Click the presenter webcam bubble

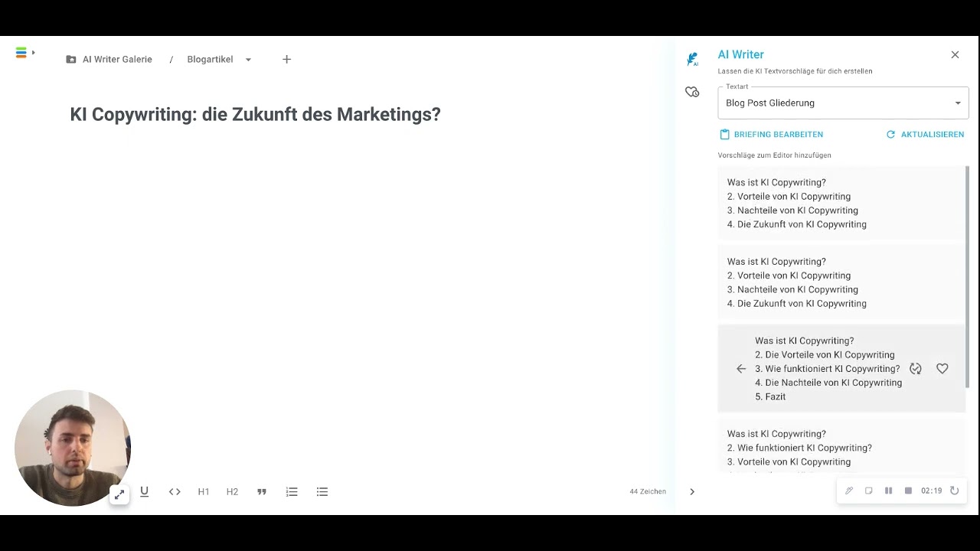73,448
